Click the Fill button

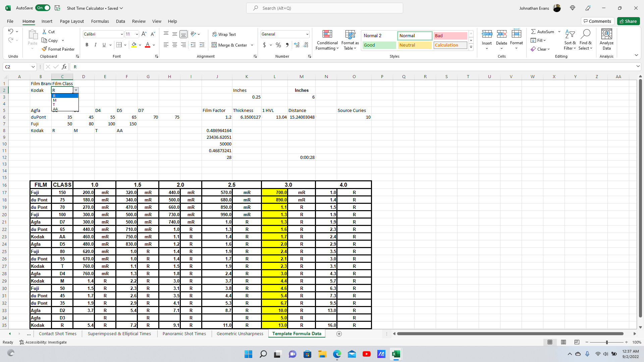(x=538, y=40)
